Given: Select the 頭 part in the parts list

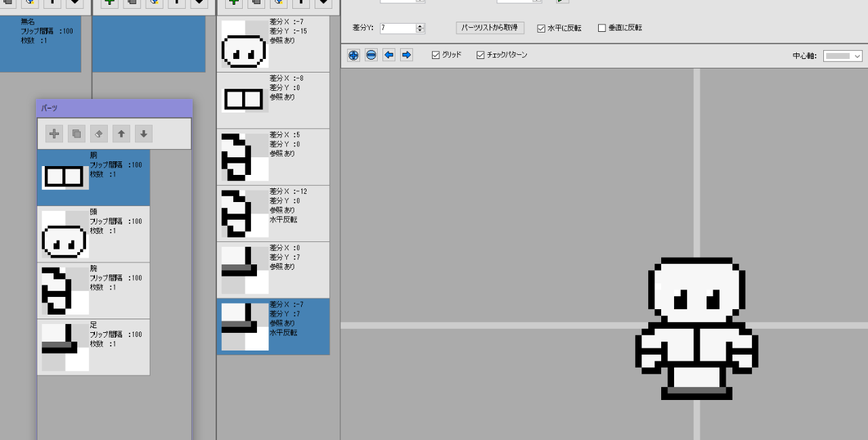Looking at the screenshot, I should click(x=94, y=234).
